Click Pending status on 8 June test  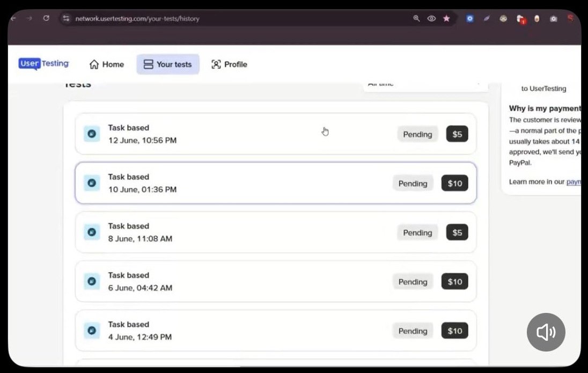(417, 232)
